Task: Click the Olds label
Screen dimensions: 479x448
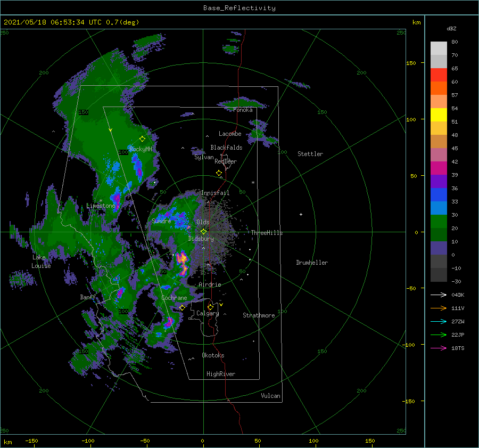Action: pyautogui.click(x=203, y=222)
